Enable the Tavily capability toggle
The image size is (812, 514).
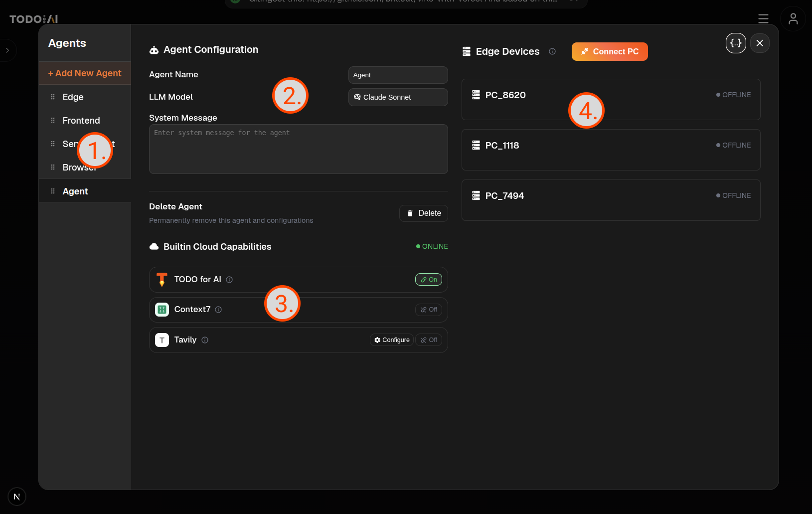[x=428, y=340]
